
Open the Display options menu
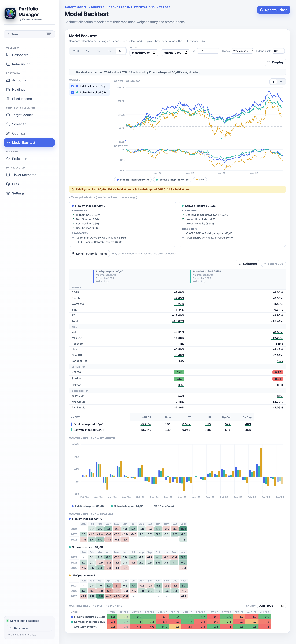pos(275,62)
